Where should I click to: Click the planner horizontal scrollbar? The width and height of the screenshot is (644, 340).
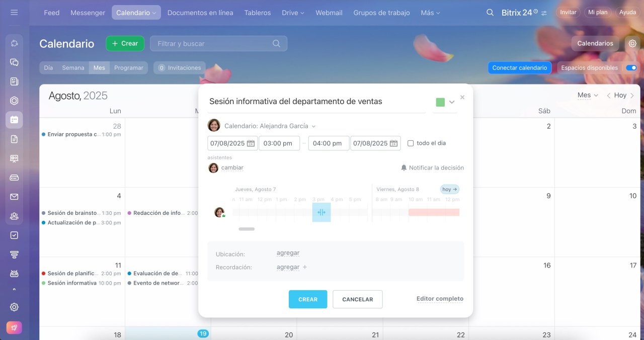coord(247,229)
